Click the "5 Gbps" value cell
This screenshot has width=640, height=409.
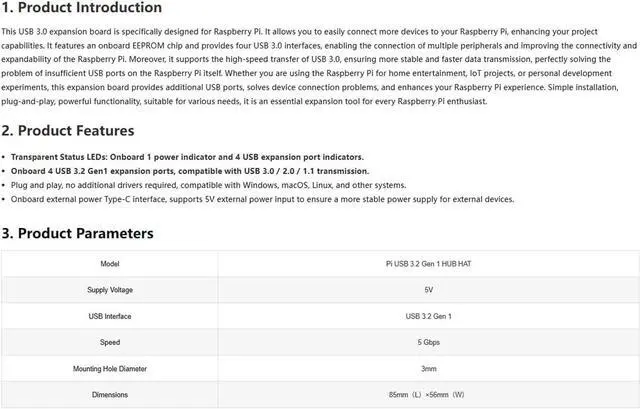pyautogui.click(x=428, y=342)
